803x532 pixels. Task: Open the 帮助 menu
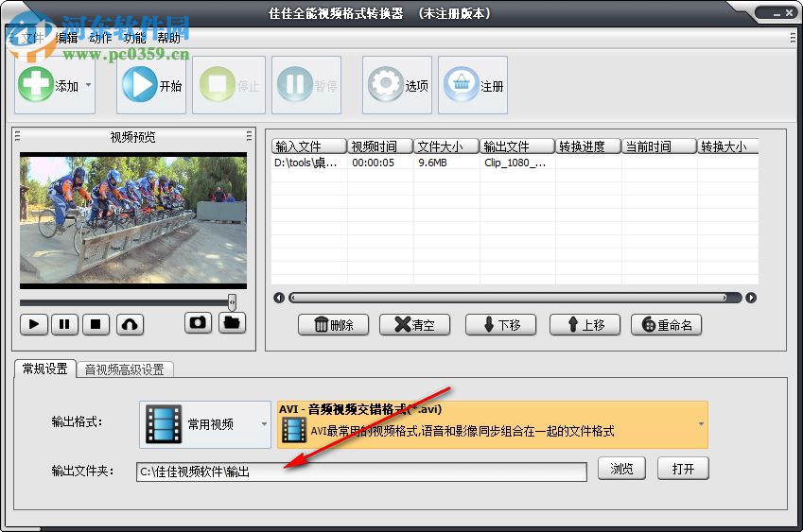(168, 38)
